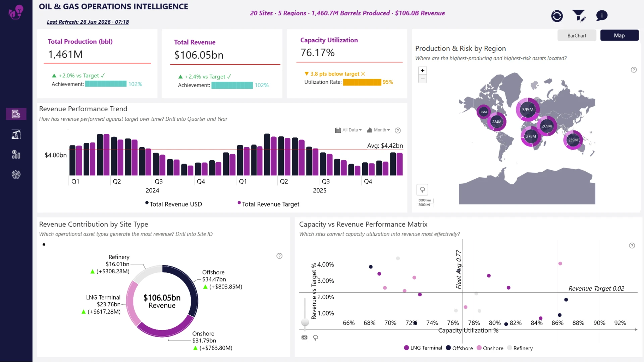Click the lasso select icon on map
644x362 pixels.
[x=422, y=190]
